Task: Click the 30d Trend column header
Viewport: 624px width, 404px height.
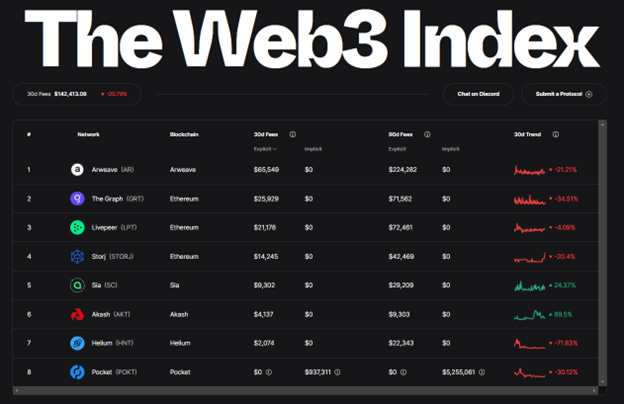Action: 527,135
